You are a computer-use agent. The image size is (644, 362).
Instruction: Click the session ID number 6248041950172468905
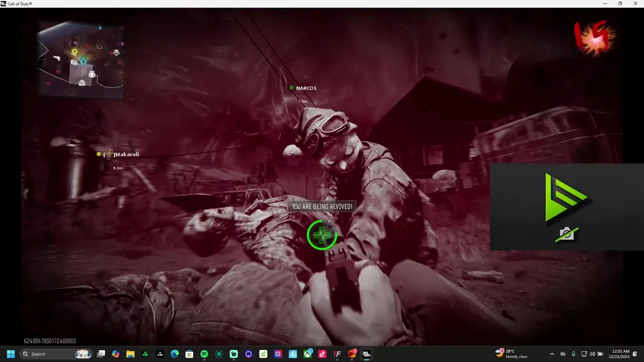50,341
